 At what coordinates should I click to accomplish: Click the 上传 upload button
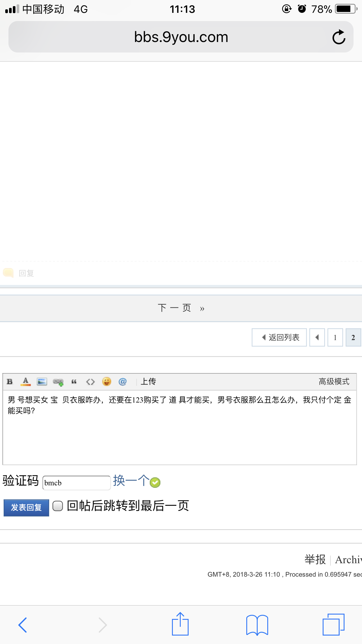coord(148,381)
